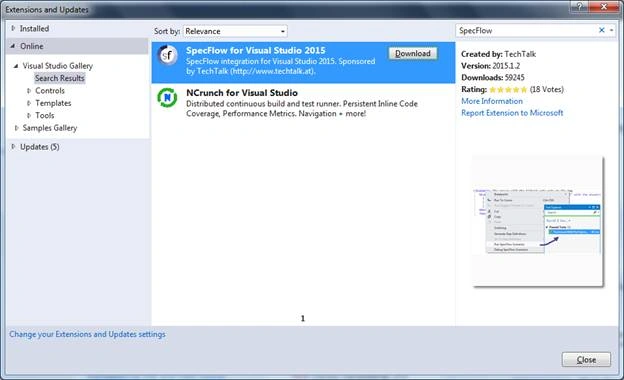Open the Online section

coord(32,46)
